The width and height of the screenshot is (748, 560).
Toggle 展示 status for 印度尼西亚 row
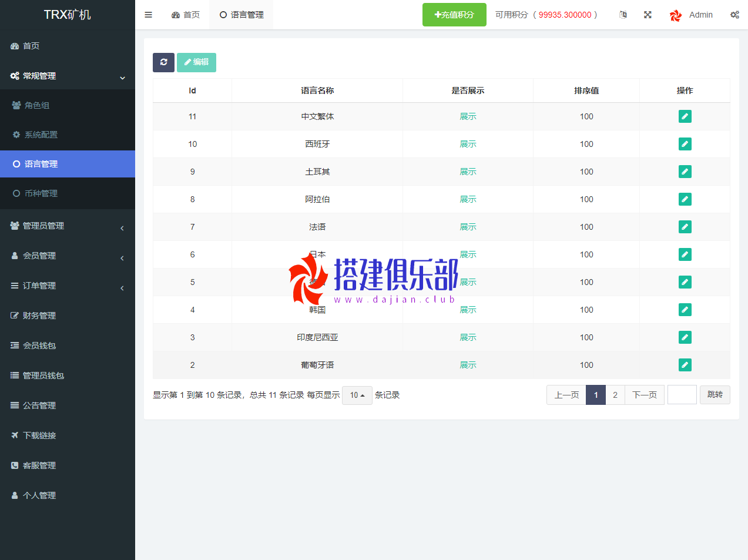click(468, 337)
